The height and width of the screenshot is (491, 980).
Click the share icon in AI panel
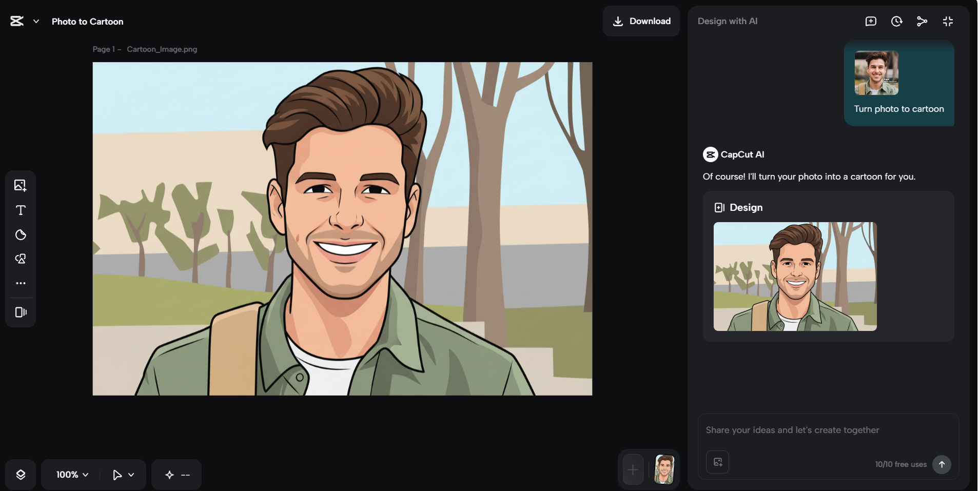[x=922, y=21]
